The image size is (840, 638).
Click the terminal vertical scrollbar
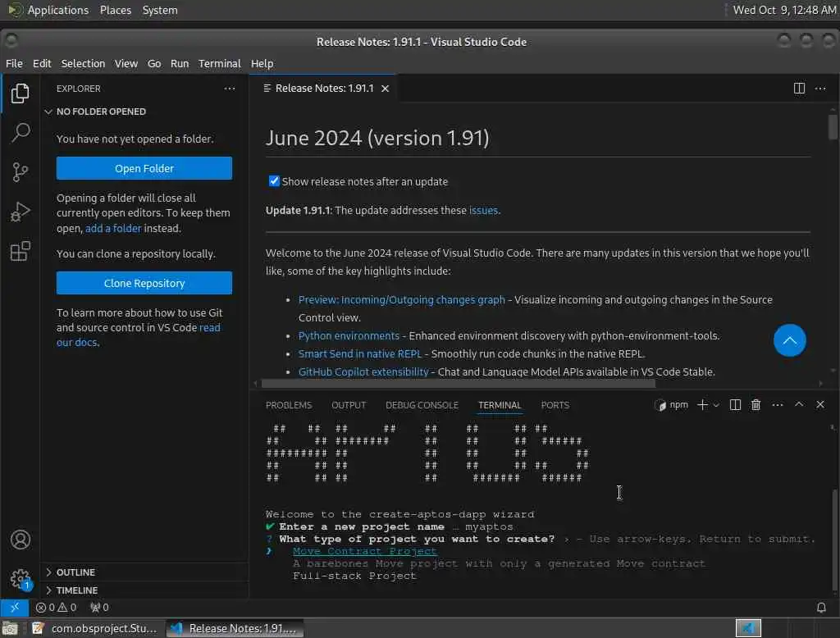click(x=833, y=538)
